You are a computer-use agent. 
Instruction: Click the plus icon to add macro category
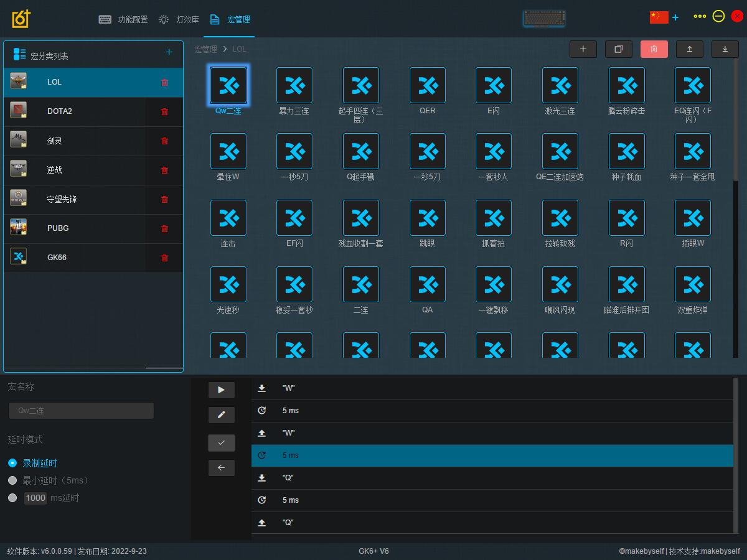point(169,52)
